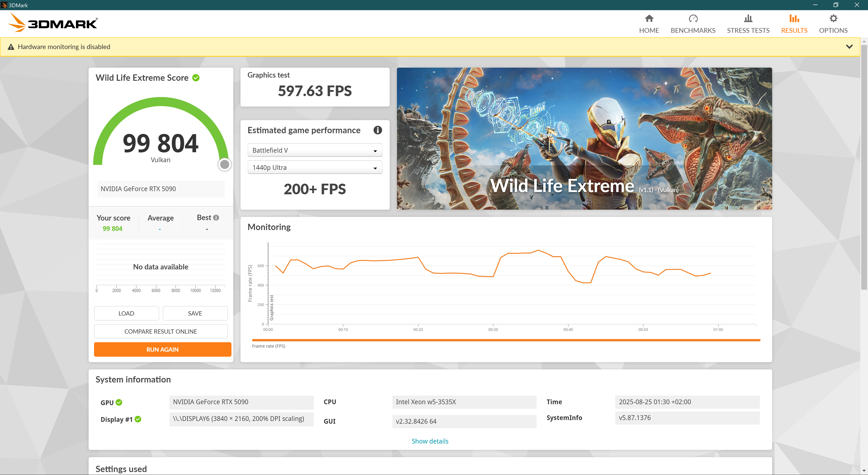
Task: Click the hardware monitoring warning triangle icon
Action: click(11, 47)
